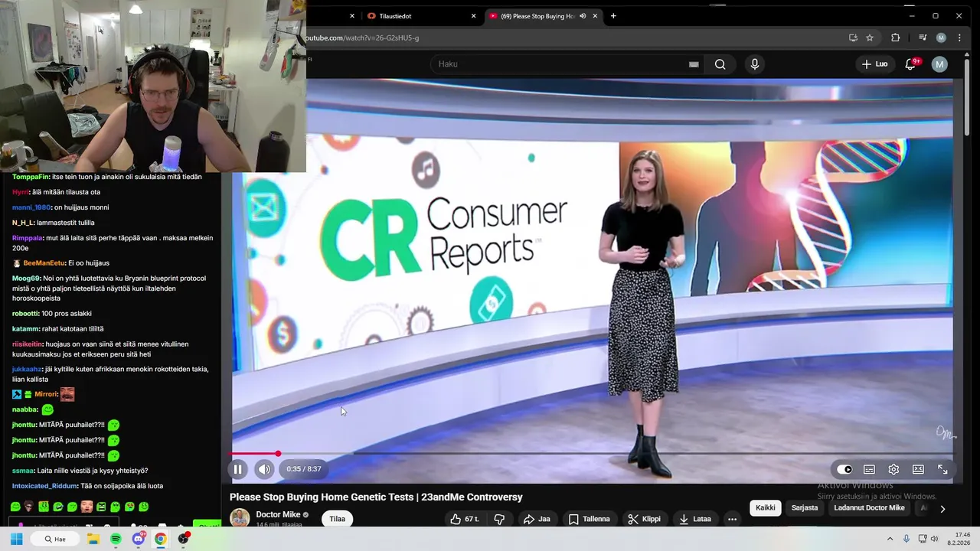The width and height of the screenshot is (980, 551).
Task: Switch to theater mode view
Action: [918, 469]
